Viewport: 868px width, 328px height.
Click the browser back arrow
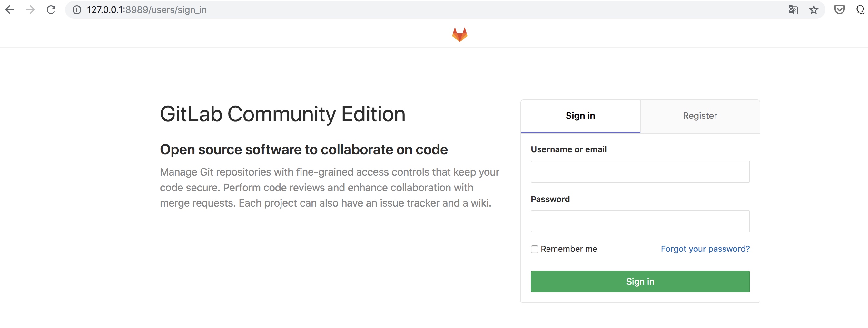(x=10, y=10)
